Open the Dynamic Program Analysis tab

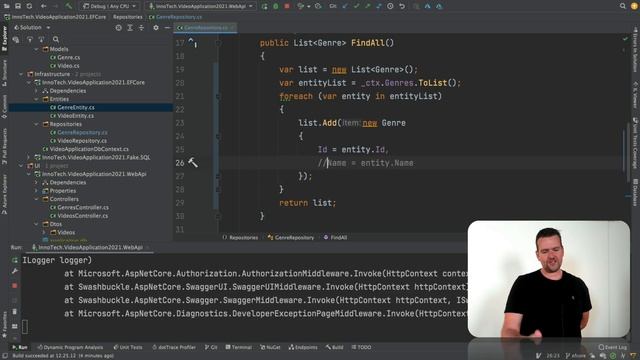[70, 347]
